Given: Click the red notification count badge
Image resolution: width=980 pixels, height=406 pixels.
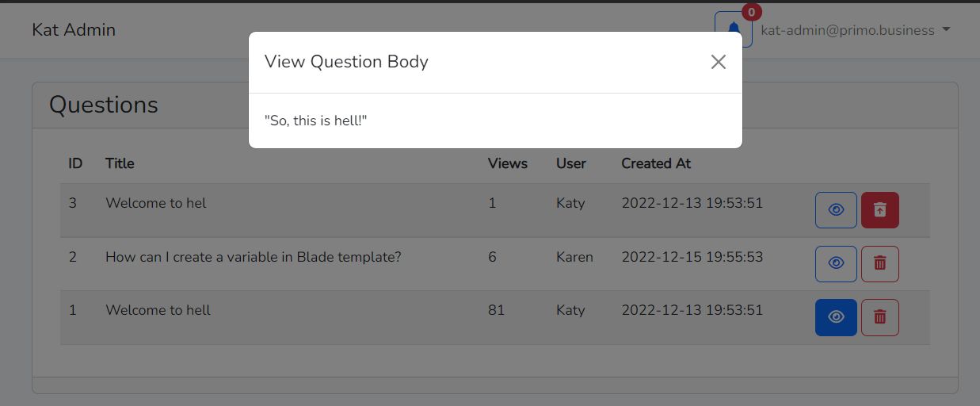Looking at the screenshot, I should (x=751, y=12).
